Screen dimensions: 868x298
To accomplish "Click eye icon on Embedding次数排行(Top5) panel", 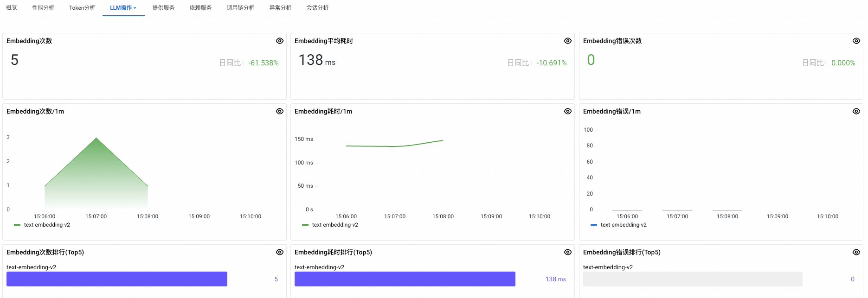I will click(x=280, y=252).
